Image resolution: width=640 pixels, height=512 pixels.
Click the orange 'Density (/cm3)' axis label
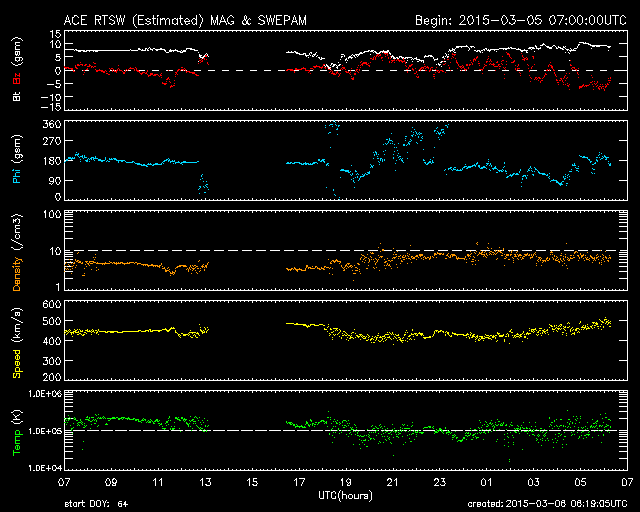[x=17, y=252]
